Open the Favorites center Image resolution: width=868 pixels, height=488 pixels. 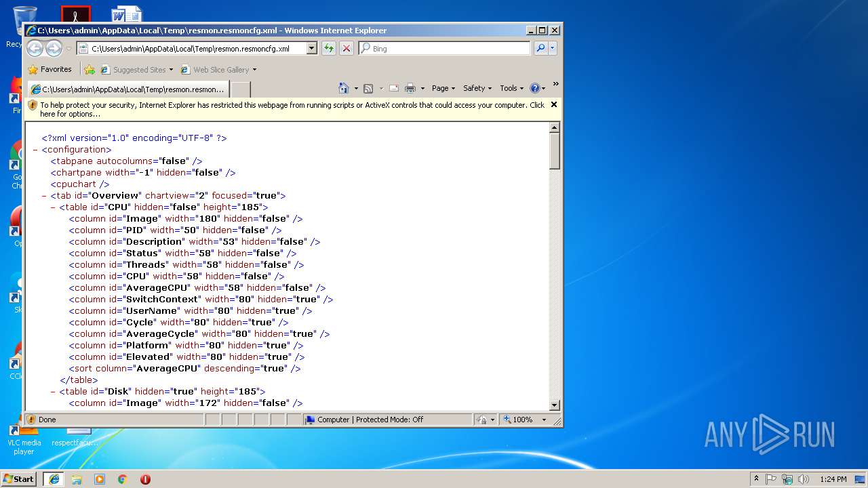[50, 69]
